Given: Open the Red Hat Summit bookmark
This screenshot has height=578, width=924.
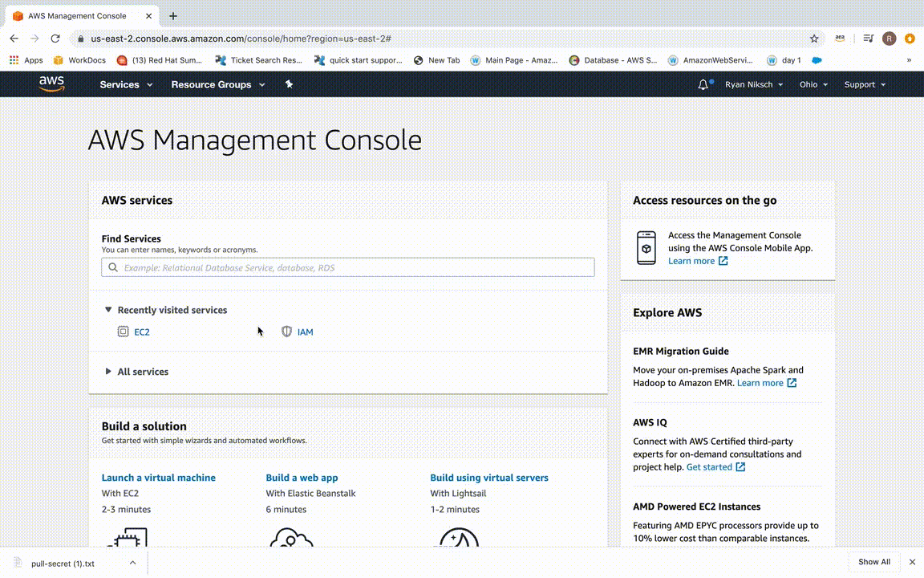Looking at the screenshot, I should point(159,60).
